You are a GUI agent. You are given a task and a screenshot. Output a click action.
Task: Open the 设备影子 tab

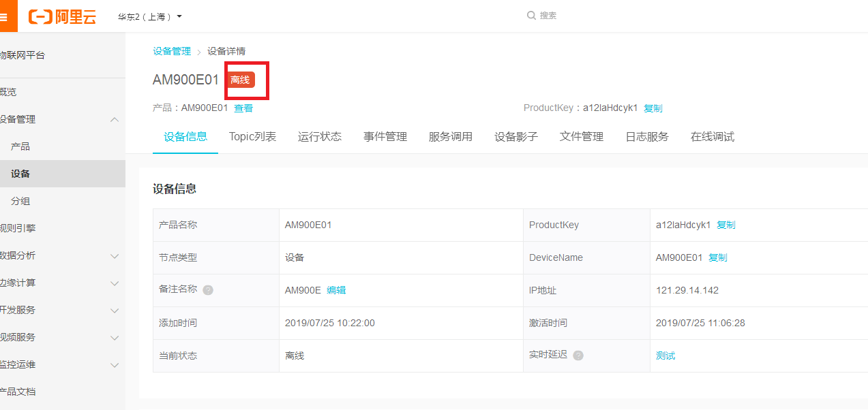point(516,137)
